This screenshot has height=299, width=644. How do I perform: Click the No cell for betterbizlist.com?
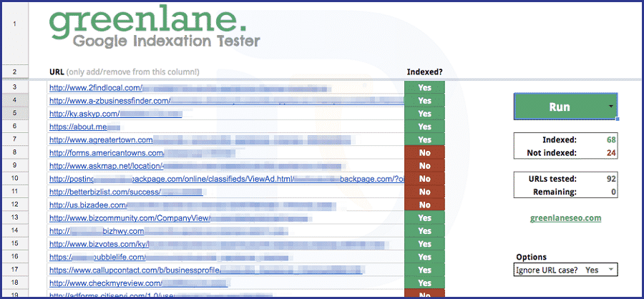[424, 192]
